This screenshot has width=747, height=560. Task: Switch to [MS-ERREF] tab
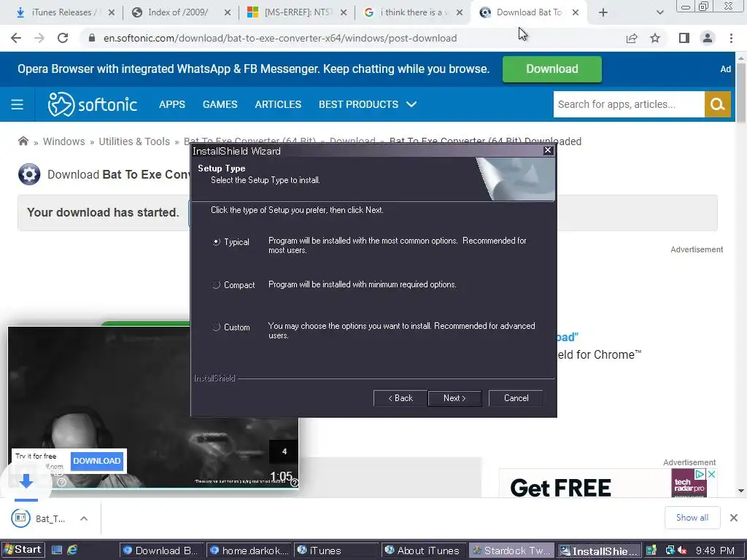[x=297, y=12]
